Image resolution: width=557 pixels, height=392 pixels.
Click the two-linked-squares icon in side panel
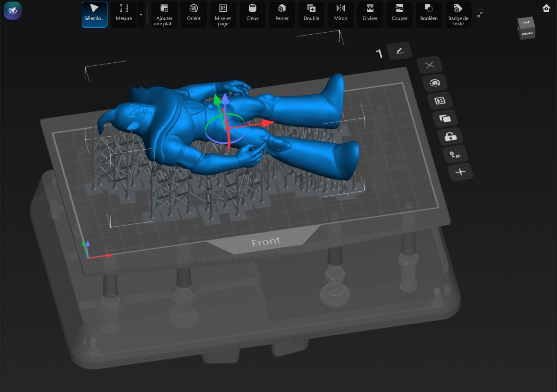455,155
